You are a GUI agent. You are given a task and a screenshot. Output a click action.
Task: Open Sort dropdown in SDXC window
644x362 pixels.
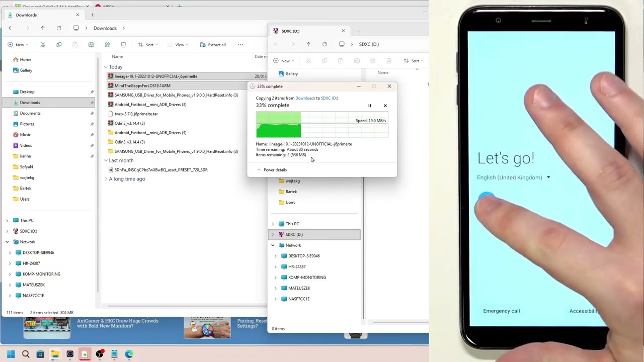point(414,61)
